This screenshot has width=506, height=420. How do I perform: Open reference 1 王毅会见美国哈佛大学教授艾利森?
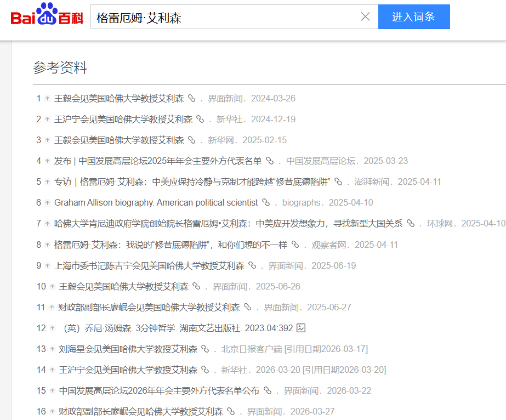click(x=119, y=99)
